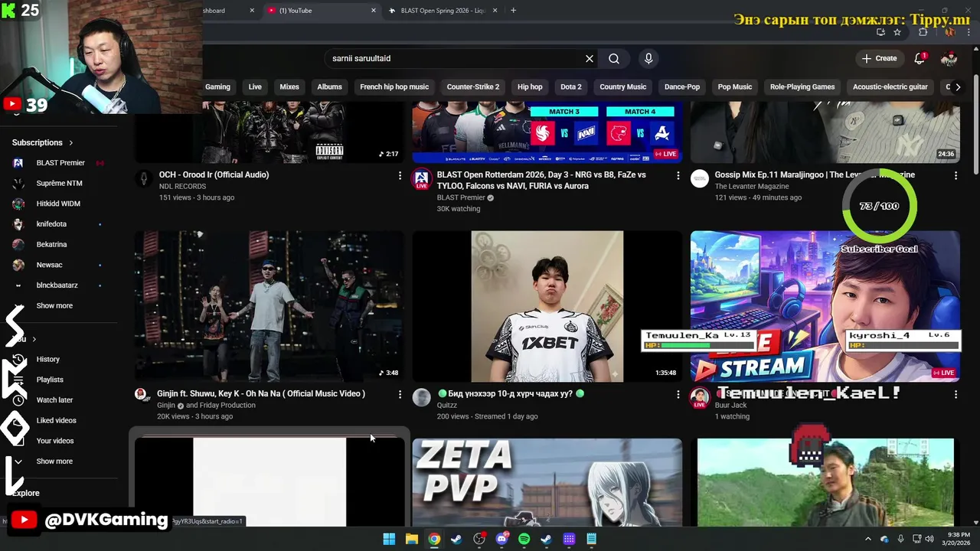Filter by Dota 2 chip
The height and width of the screenshot is (551, 980).
click(571, 86)
